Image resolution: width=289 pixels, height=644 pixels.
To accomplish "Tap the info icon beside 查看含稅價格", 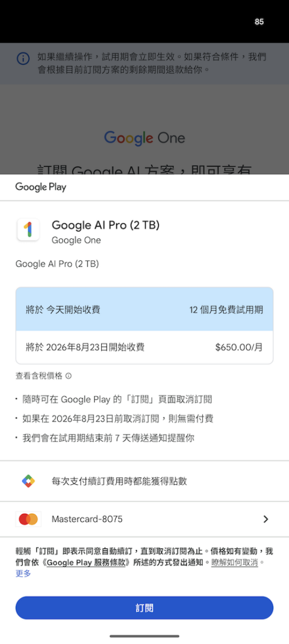I will click(x=68, y=376).
